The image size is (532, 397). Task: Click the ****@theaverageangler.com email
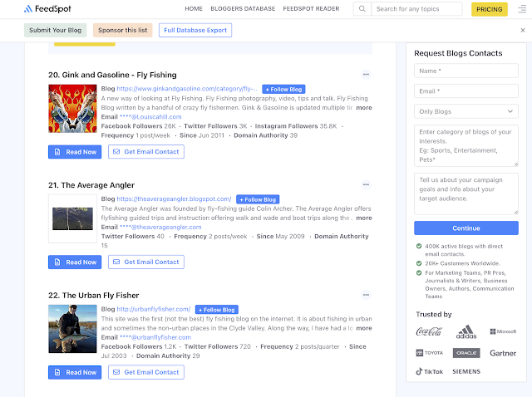pos(160,227)
